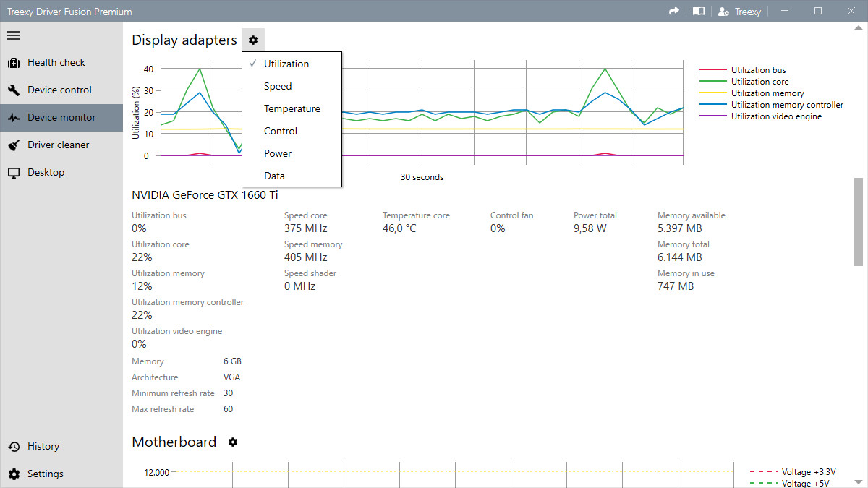
Task: Click the share arrow in the title bar
Action: pyautogui.click(x=673, y=11)
